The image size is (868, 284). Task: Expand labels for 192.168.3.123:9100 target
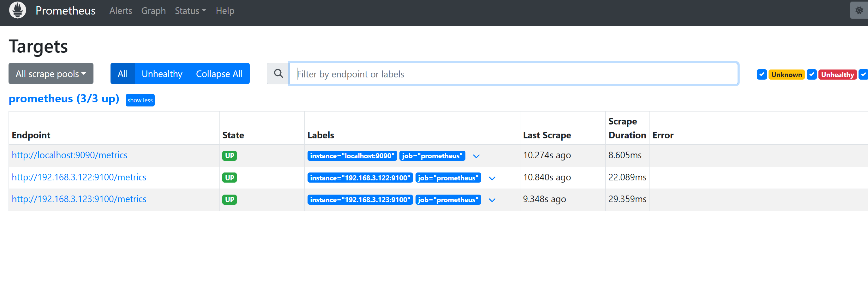(x=492, y=200)
